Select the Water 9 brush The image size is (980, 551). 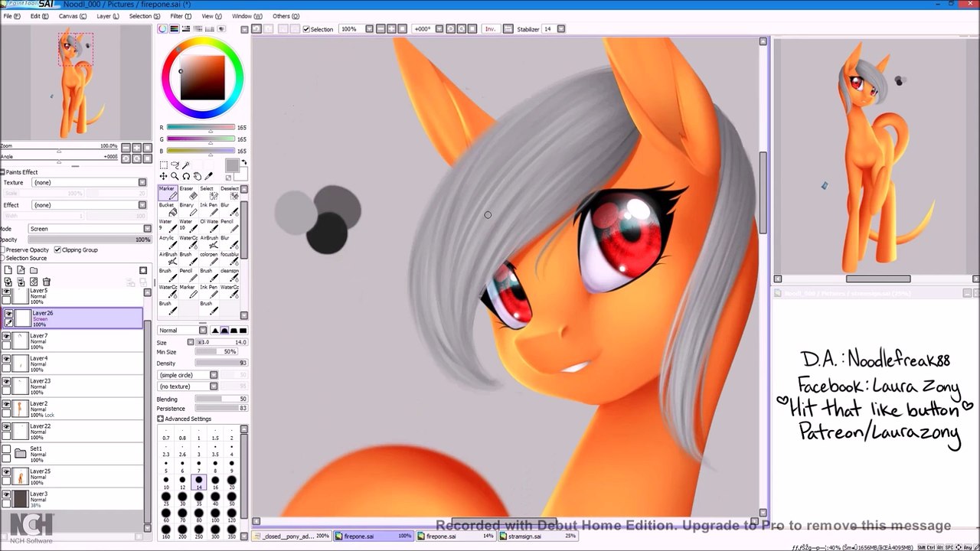166,226
